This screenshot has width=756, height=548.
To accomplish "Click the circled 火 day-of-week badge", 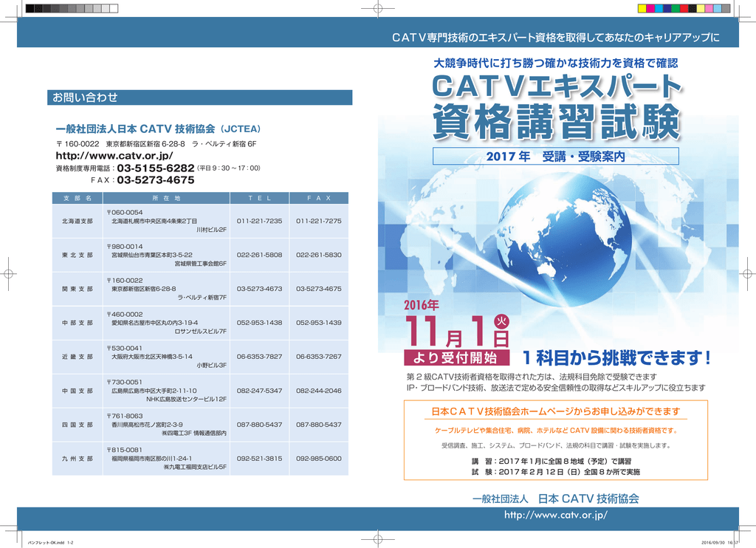I will pyautogui.click(x=501, y=321).
